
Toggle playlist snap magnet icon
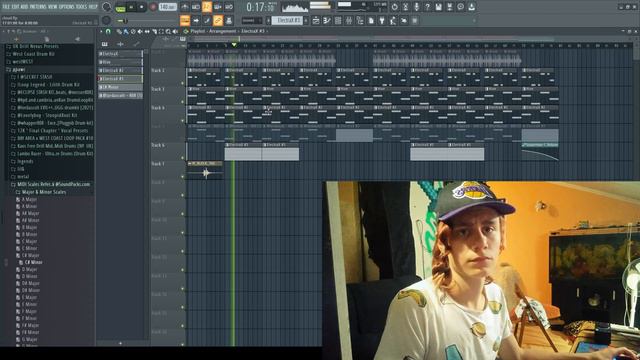(x=108, y=31)
